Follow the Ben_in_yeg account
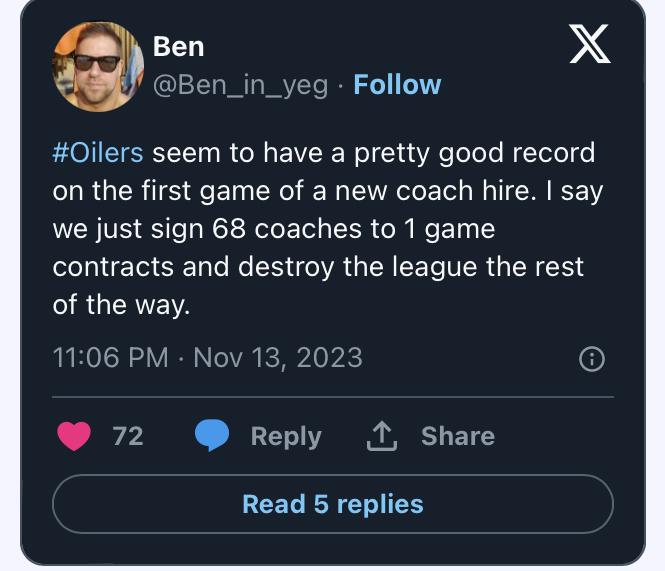 tap(397, 85)
